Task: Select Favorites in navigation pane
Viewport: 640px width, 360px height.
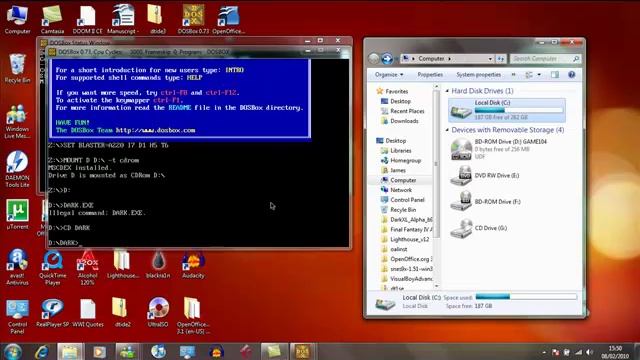Action: click(x=396, y=91)
